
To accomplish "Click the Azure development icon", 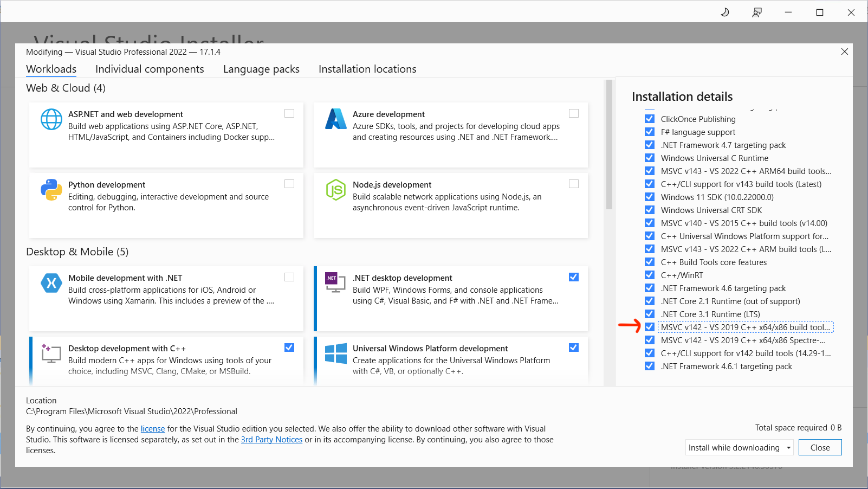I will 336,119.
